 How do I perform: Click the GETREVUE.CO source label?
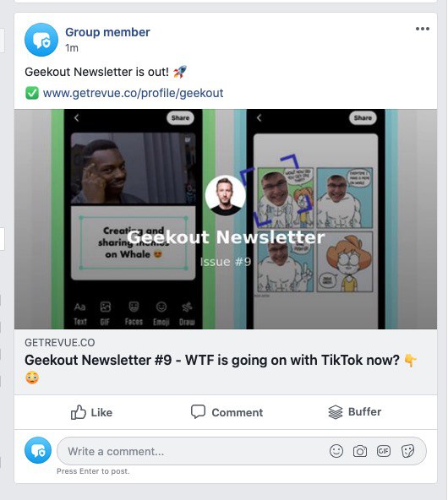[x=60, y=342]
